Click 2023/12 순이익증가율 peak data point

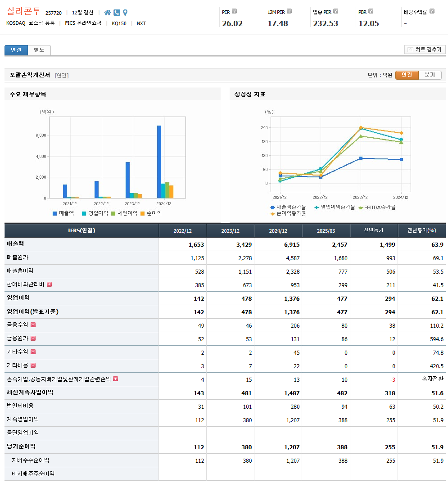pyautogui.click(x=361, y=127)
